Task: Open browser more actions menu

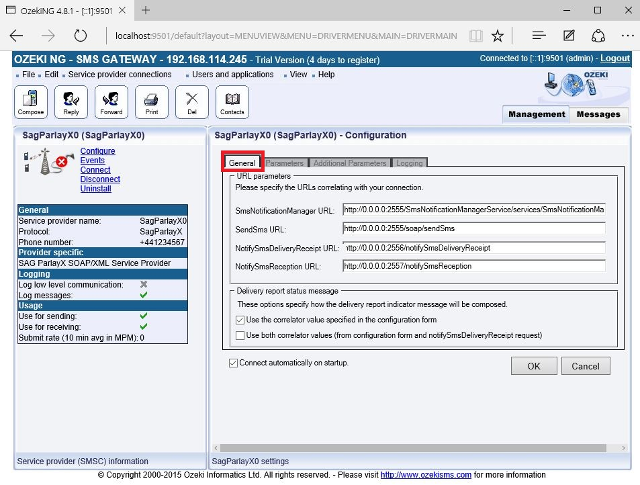Action: 628,36
